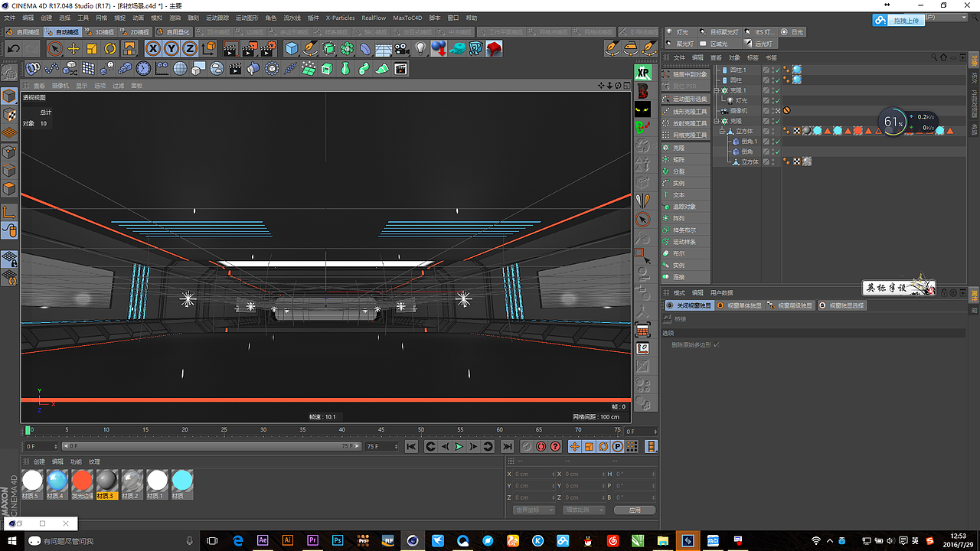Image resolution: width=980 pixels, height=551 pixels.
Task: Open the X-Particles menu
Action: 340,18
